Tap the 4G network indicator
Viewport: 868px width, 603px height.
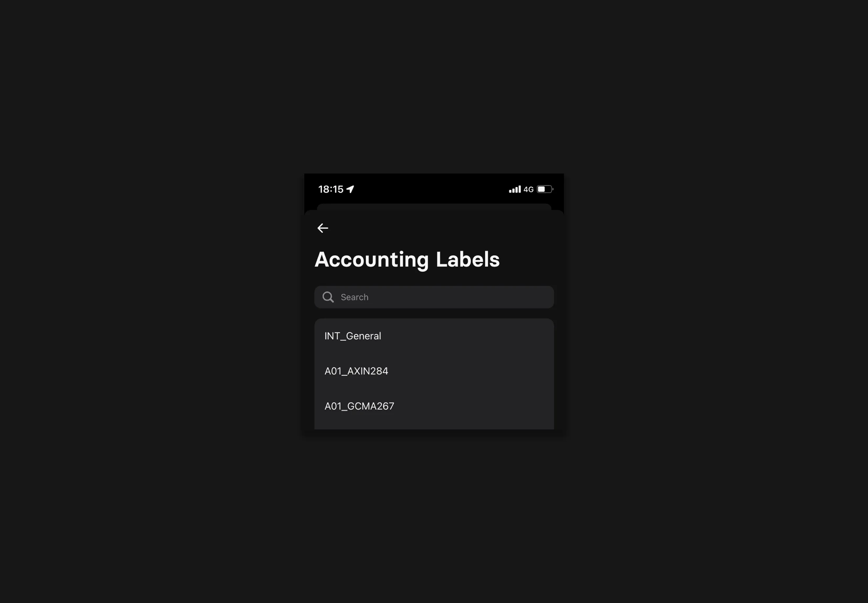529,189
